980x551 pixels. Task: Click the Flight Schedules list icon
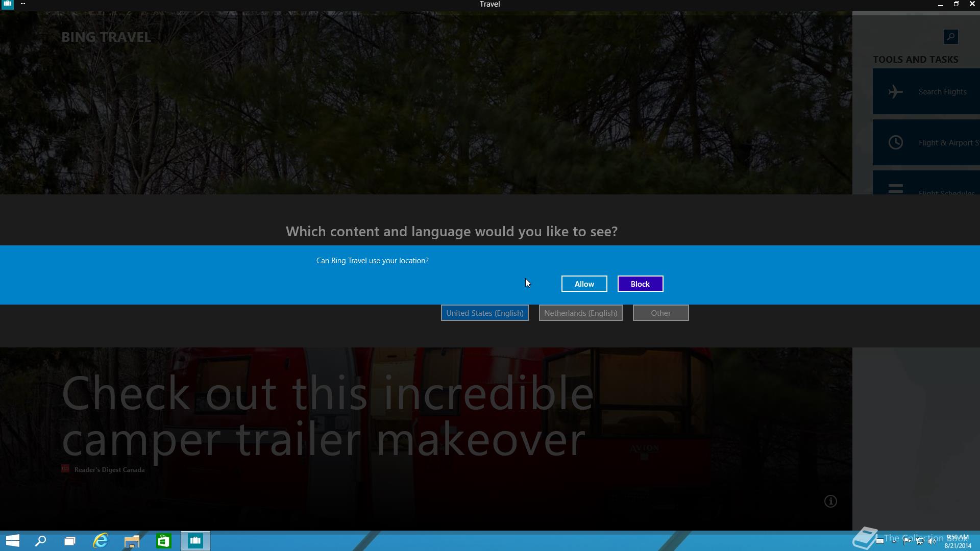(x=895, y=189)
